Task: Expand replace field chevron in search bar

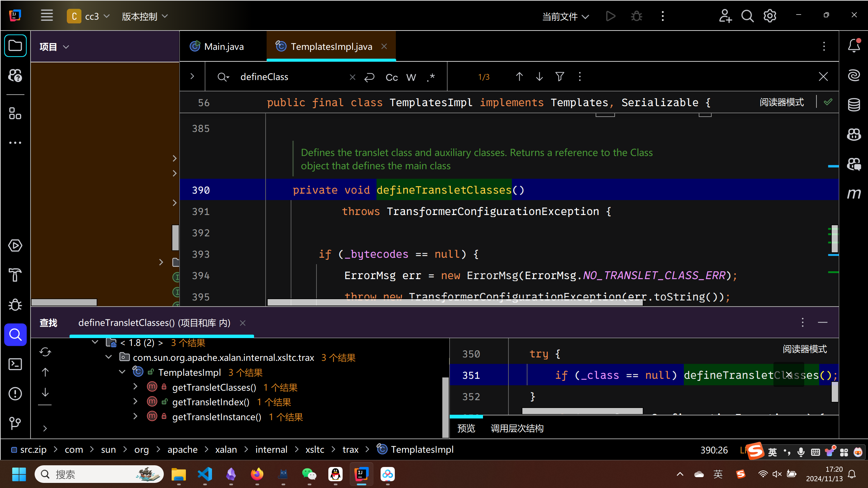Action: click(x=192, y=77)
